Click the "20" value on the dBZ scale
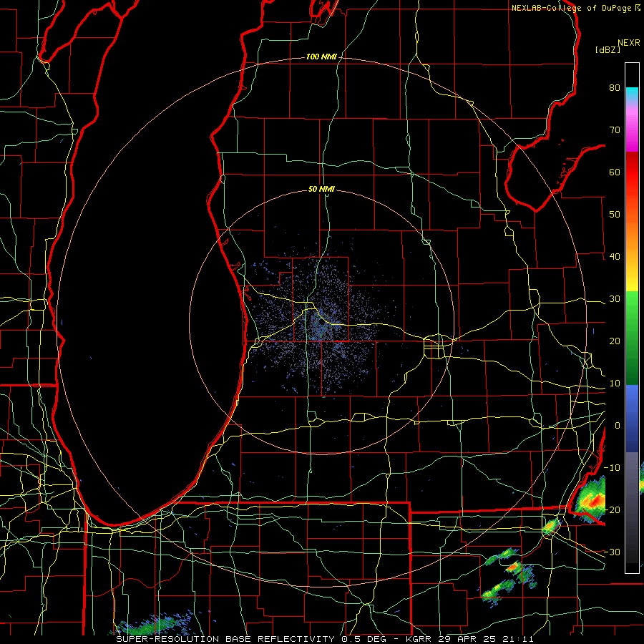This screenshot has height=644, width=644. [x=615, y=341]
